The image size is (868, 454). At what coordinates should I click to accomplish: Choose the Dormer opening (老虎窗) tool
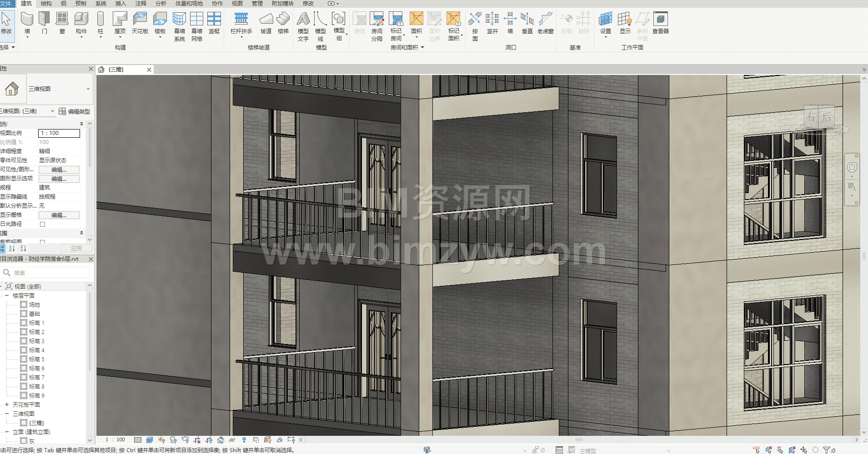[546, 24]
